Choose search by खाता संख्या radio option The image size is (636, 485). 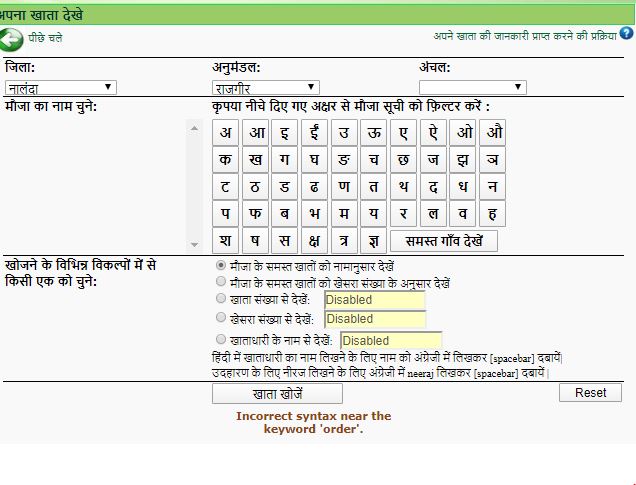(x=221, y=299)
